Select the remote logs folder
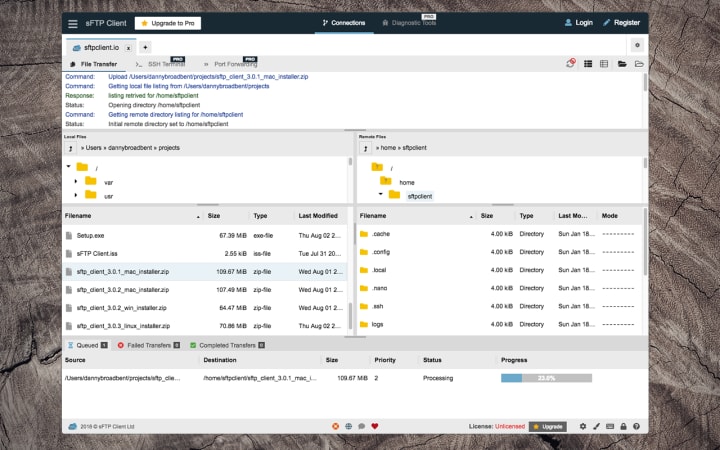The width and height of the screenshot is (720, 450). [501, 324]
